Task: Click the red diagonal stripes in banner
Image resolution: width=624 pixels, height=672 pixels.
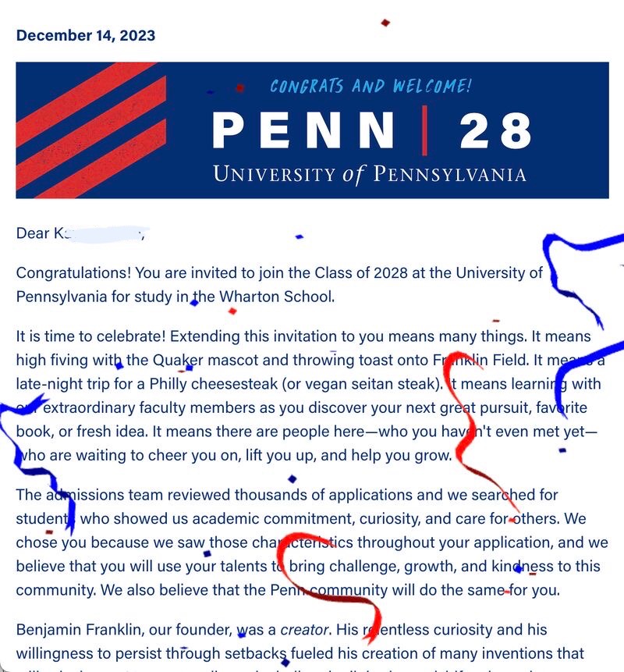Action: (x=91, y=129)
